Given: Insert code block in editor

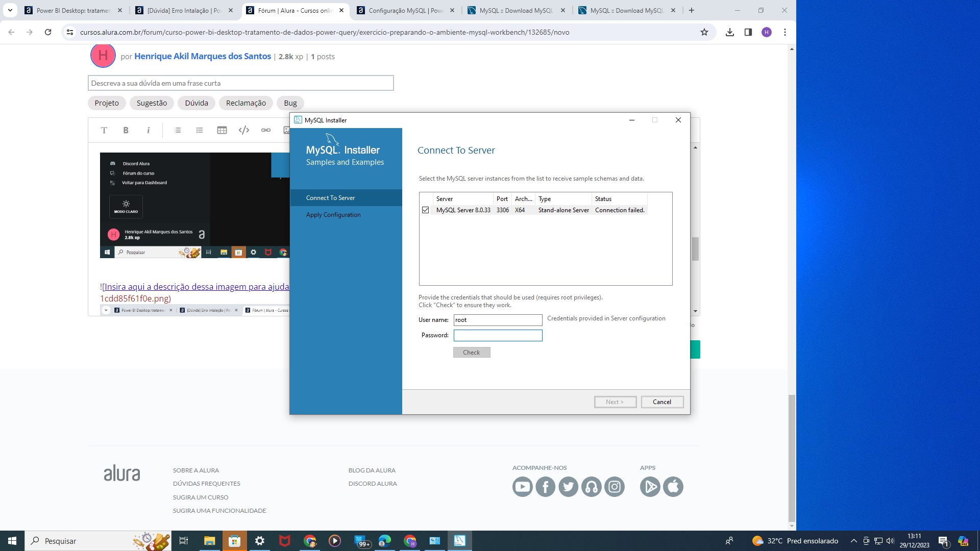Looking at the screenshot, I should click(244, 130).
